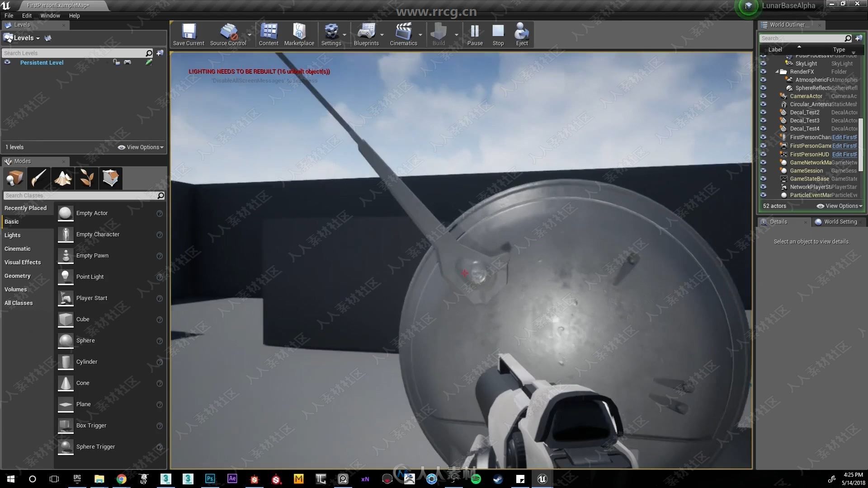Toggle visibility of Circular_Antenna actor
868x488 pixels.
coord(764,104)
